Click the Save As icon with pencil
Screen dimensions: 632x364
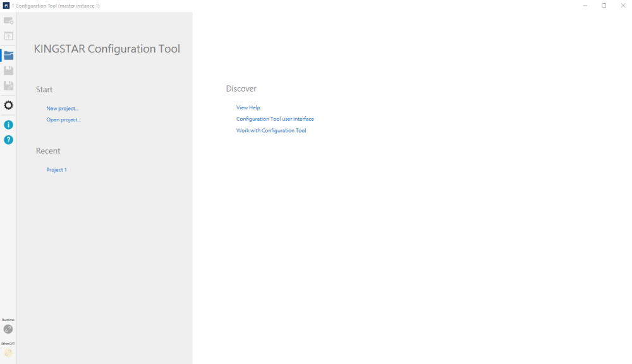[8, 85]
